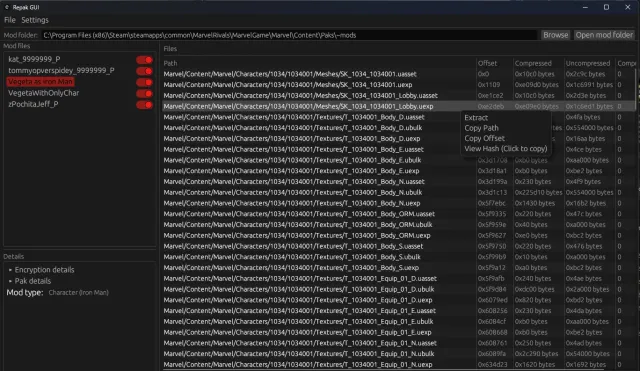Click the Browse button
Image resolution: width=640 pixels, height=371 pixels.
[556, 35]
